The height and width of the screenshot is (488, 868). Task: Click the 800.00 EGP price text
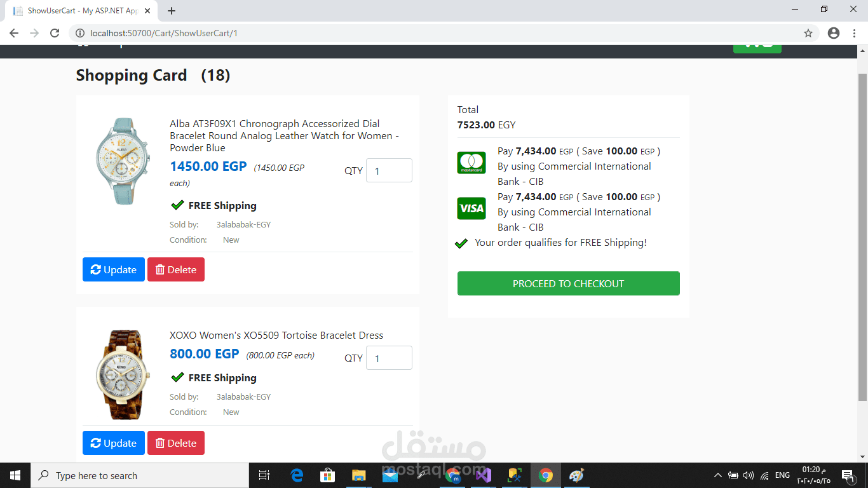pos(205,354)
